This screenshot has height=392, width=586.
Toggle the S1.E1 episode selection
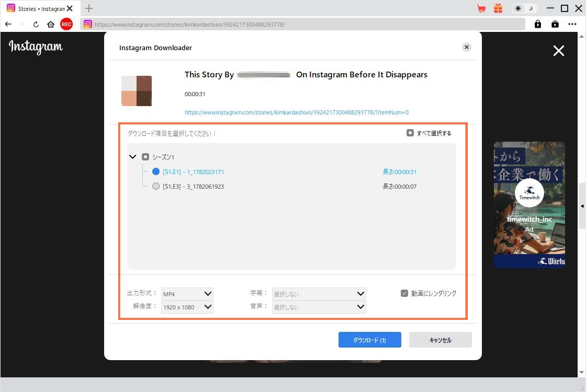click(156, 172)
